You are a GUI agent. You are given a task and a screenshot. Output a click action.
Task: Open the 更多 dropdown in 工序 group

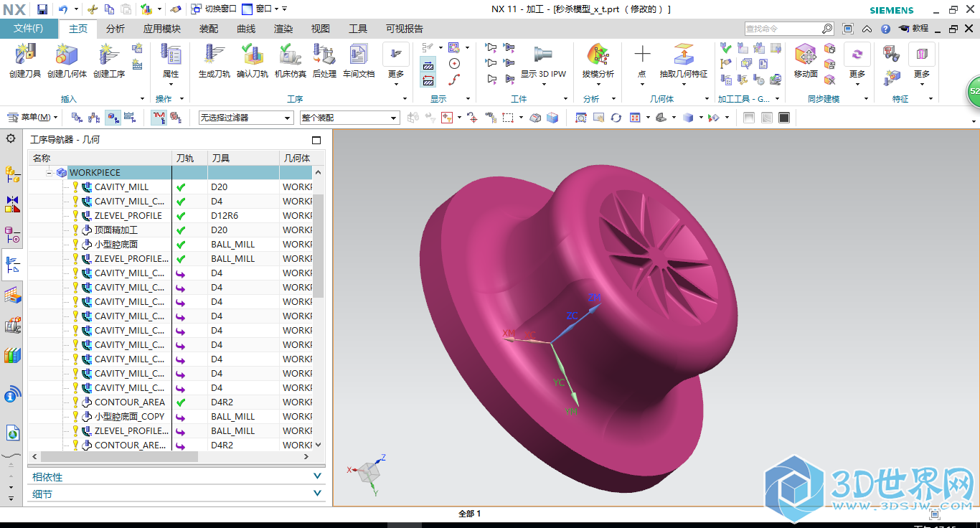(396, 65)
